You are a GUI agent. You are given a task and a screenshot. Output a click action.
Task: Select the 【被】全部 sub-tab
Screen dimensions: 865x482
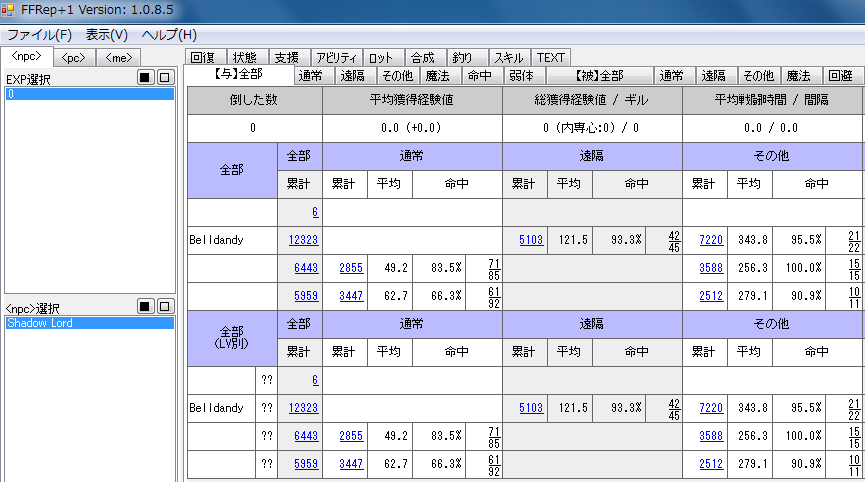click(599, 75)
